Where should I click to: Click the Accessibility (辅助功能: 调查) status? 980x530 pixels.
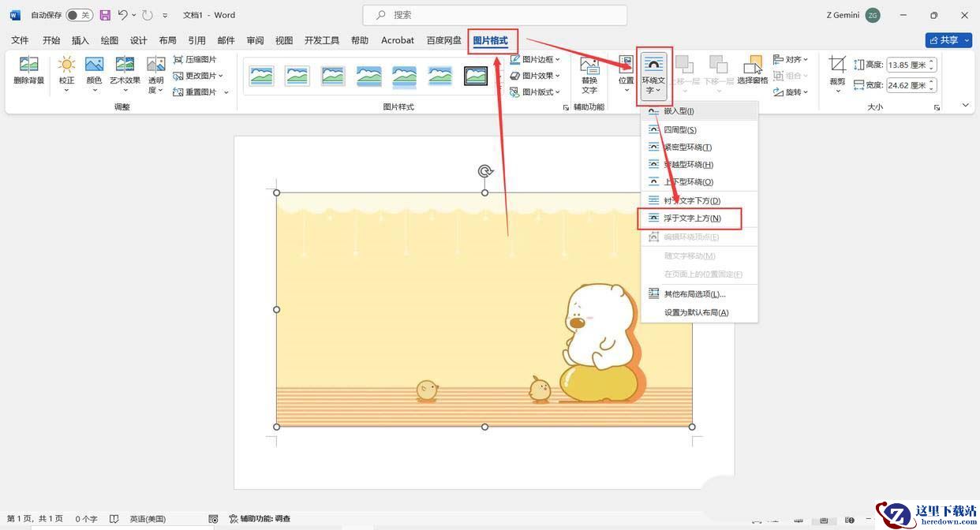pos(260,519)
